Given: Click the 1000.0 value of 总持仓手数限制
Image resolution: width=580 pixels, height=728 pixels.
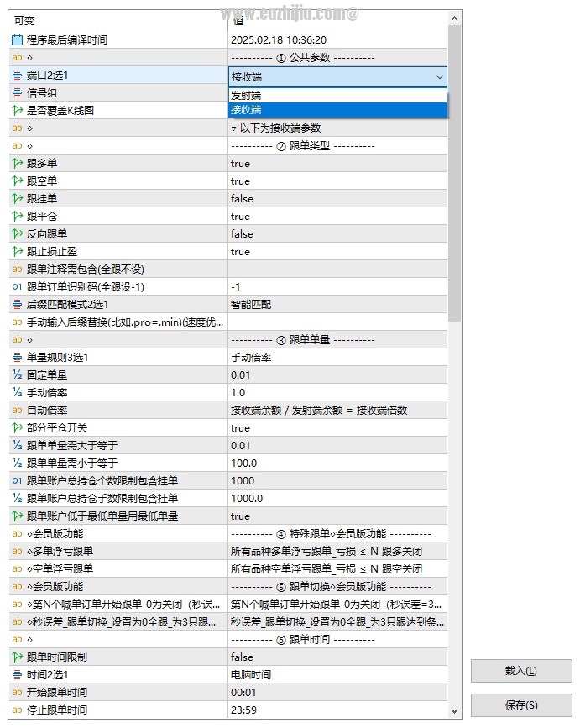Looking at the screenshot, I should click(247, 498).
